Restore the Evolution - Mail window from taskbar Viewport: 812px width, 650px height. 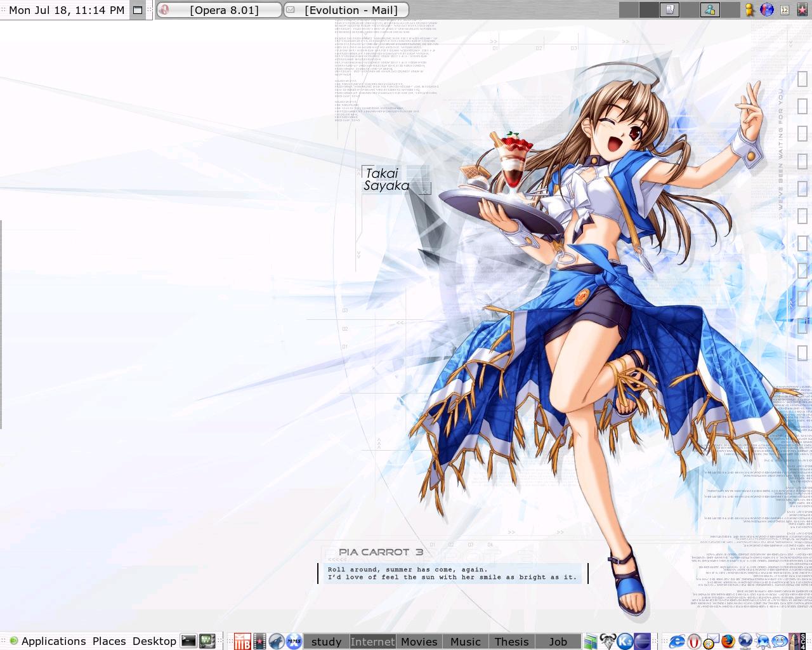click(x=346, y=10)
